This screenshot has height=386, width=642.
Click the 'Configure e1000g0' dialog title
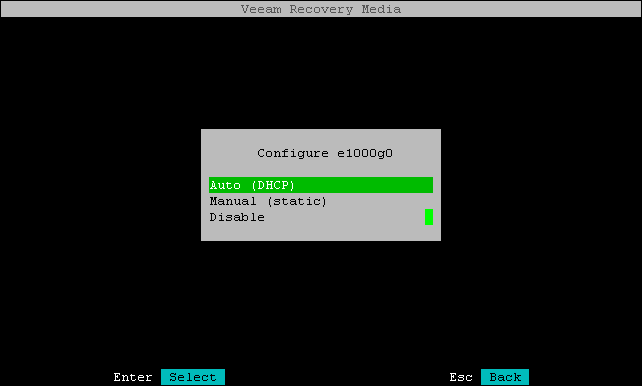click(325, 153)
